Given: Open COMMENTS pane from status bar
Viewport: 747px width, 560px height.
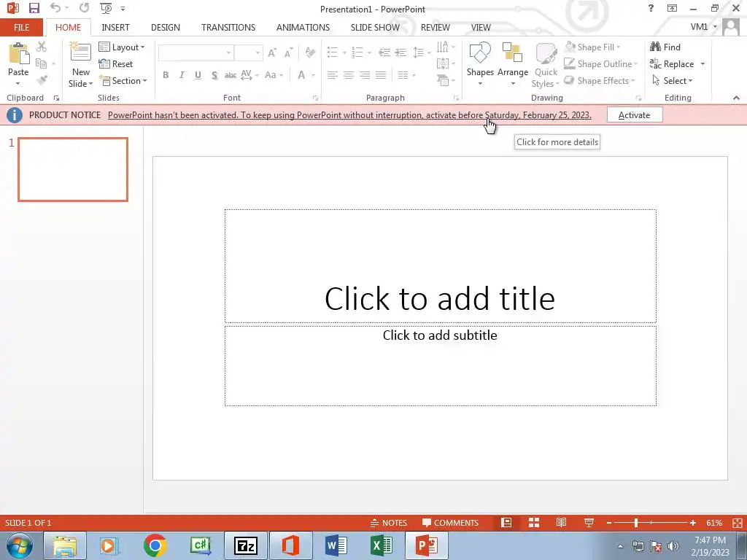Looking at the screenshot, I should point(450,523).
